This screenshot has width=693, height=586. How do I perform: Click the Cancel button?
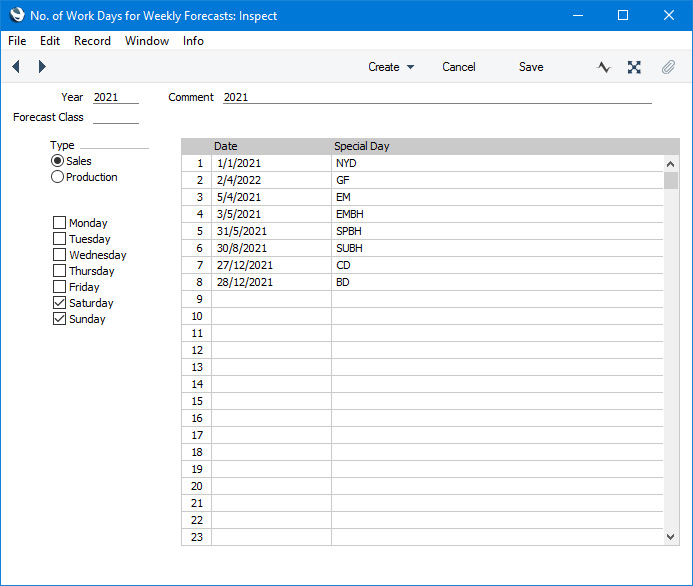pos(459,67)
